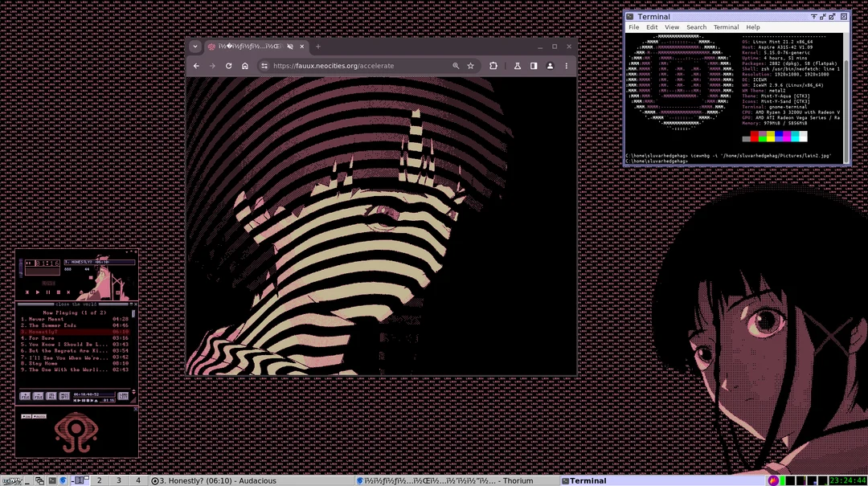Open the browser extensions puzzle icon
The width and height of the screenshot is (868, 486).
[493, 66]
